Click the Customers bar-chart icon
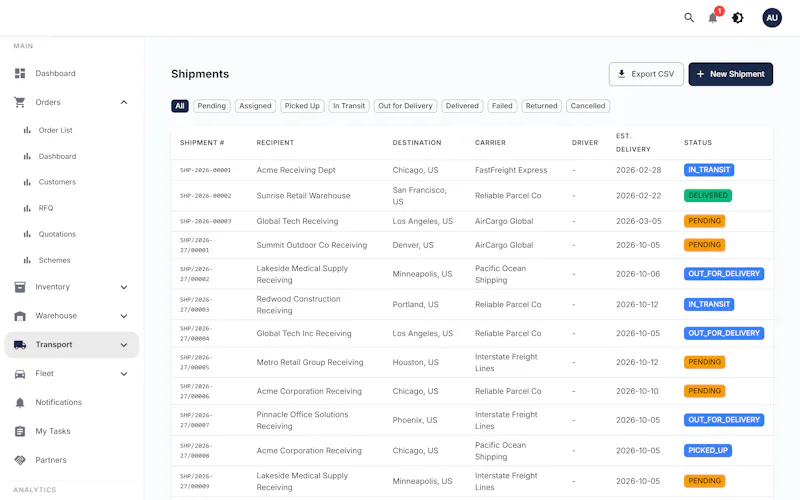The width and height of the screenshot is (800, 500). coord(27,182)
